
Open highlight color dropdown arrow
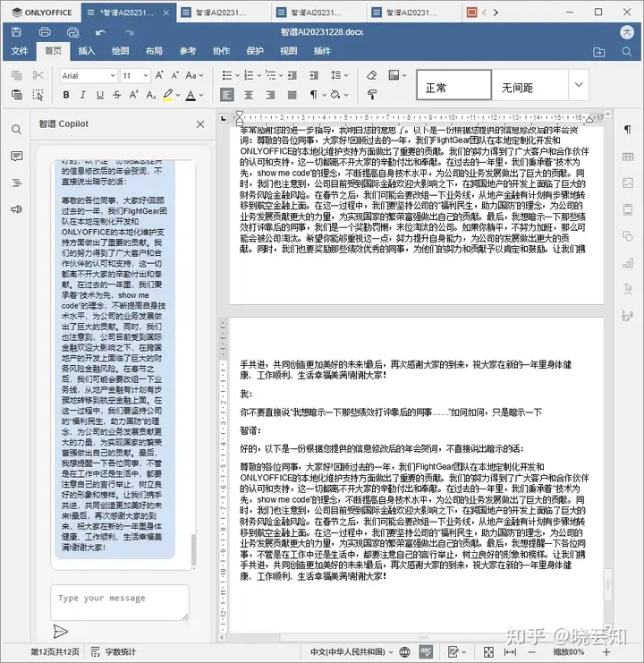click(x=178, y=95)
